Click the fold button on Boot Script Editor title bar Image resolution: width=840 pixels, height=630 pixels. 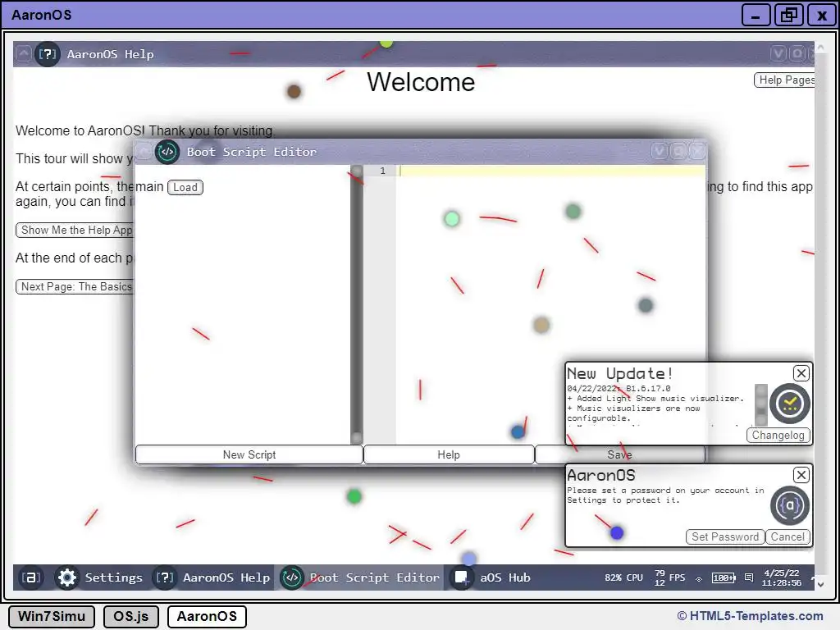(144, 152)
